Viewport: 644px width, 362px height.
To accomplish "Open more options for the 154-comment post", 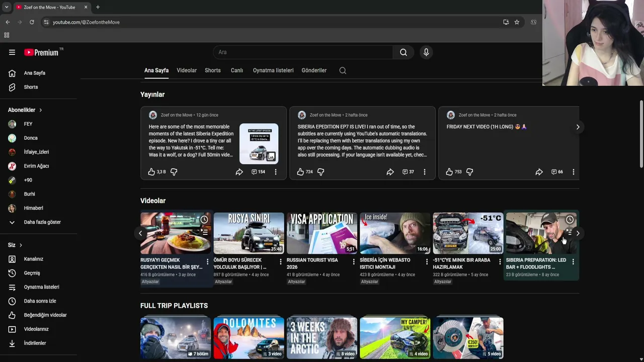I will coord(275,172).
